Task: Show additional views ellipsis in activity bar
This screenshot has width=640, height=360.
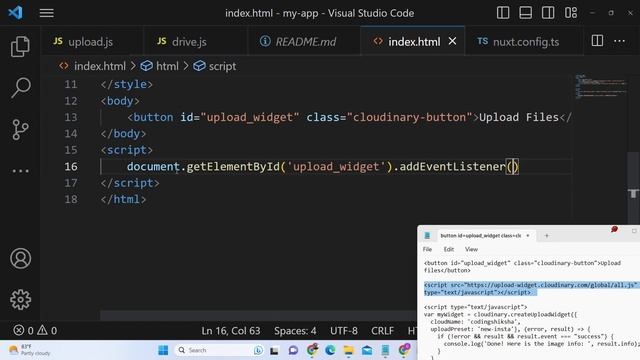Action: pyautogui.click(x=20, y=171)
